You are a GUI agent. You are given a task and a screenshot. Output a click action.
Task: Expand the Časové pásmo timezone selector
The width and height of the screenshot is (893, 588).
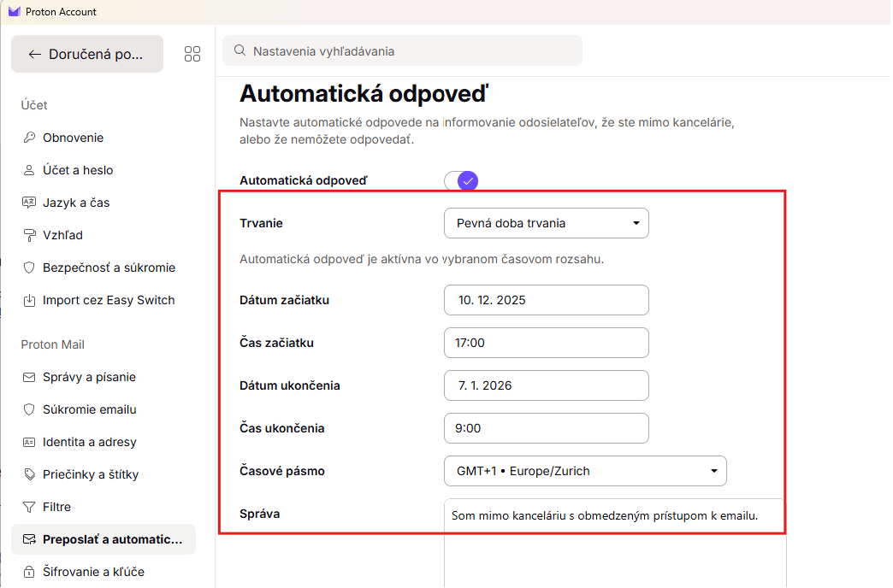pos(585,470)
